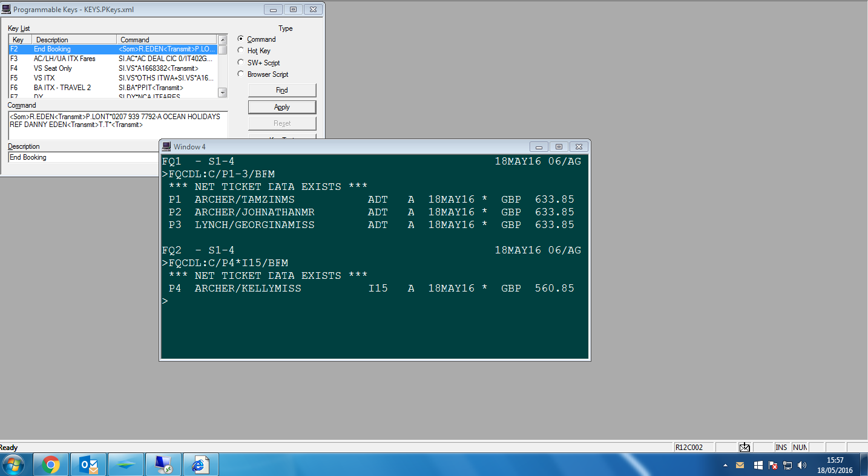
Task: Click the P2 ARCHER/JOHNATHANMR passenger line
Action: point(371,212)
